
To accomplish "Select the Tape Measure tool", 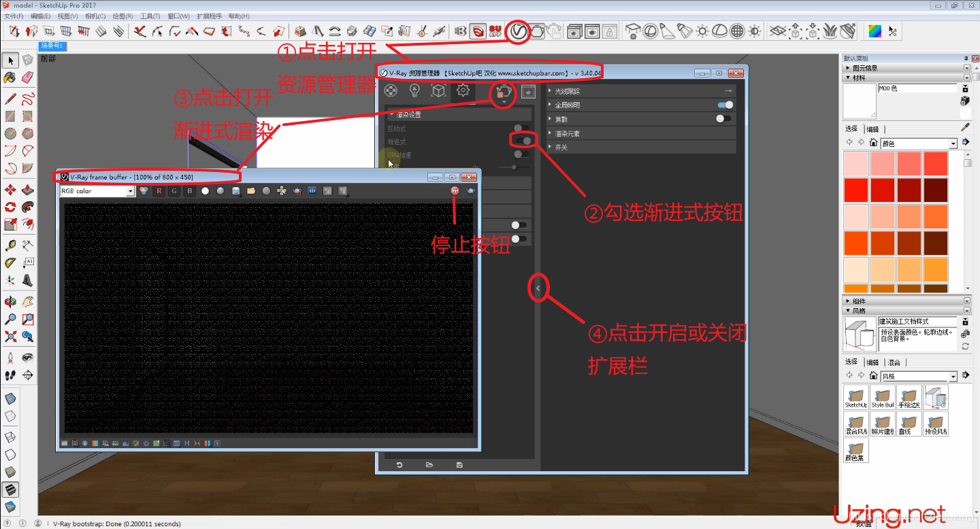I will (11, 245).
